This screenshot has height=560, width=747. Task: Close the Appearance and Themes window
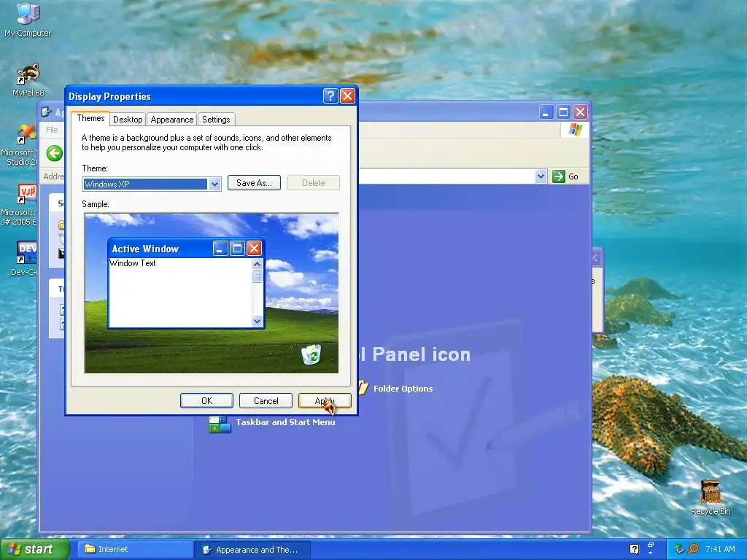(x=580, y=112)
